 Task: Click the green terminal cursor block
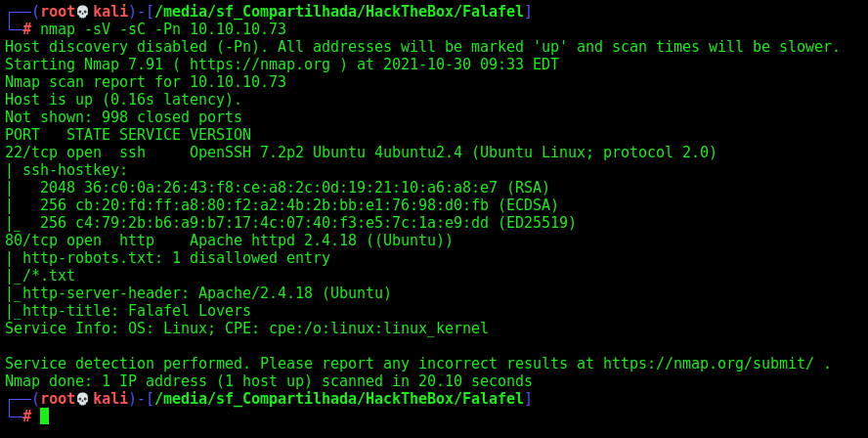[x=44, y=416]
